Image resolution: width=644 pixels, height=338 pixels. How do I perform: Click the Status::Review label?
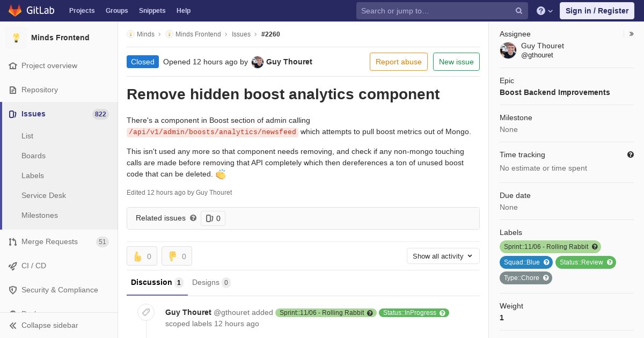[586, 262]
